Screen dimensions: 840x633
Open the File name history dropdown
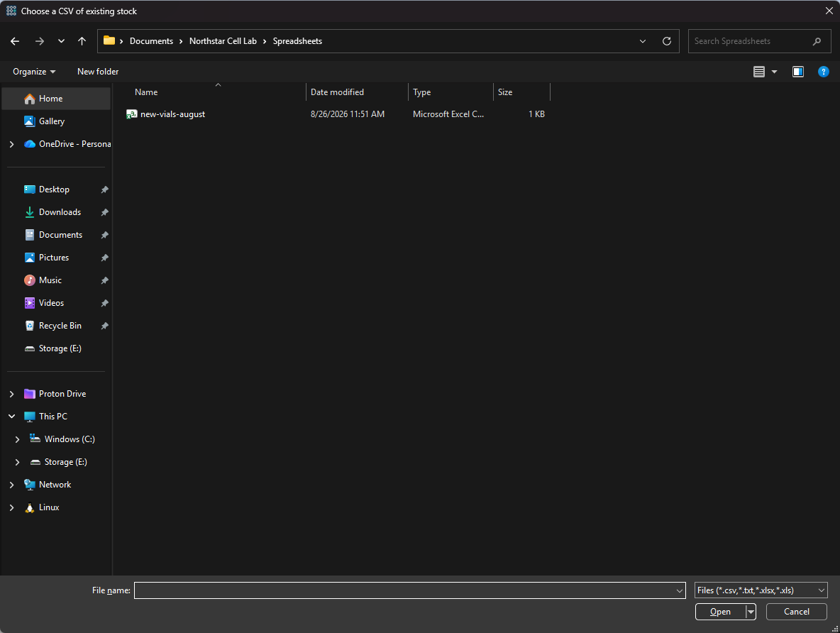(x=680, y=590)
